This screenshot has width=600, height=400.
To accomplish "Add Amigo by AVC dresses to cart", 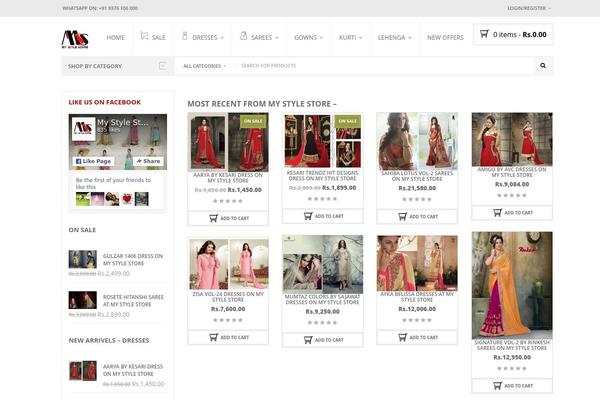I will [512, 213].
